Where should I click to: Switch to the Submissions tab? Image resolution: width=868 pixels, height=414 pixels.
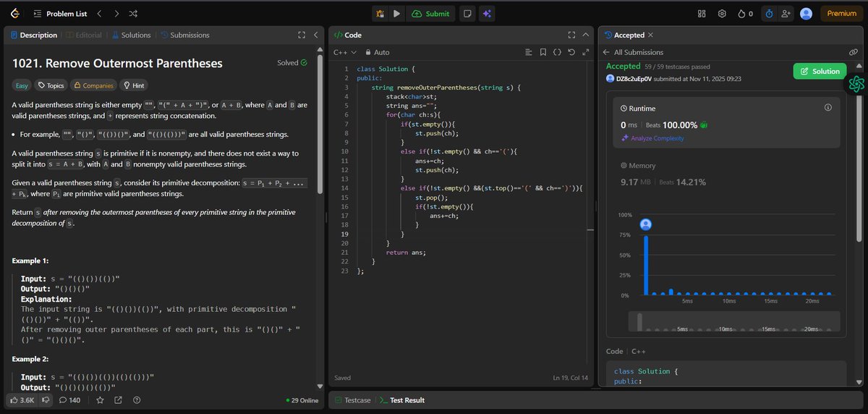pos(185,35)
